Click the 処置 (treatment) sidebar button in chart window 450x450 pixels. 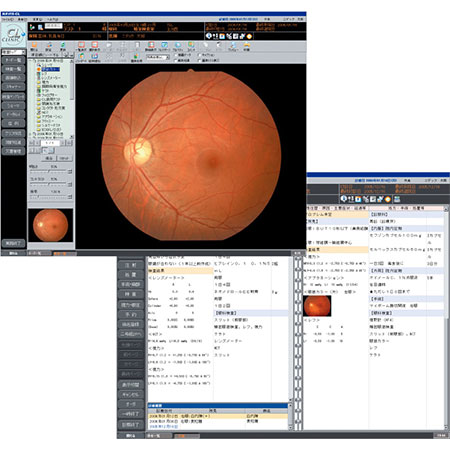coord(130,275)
